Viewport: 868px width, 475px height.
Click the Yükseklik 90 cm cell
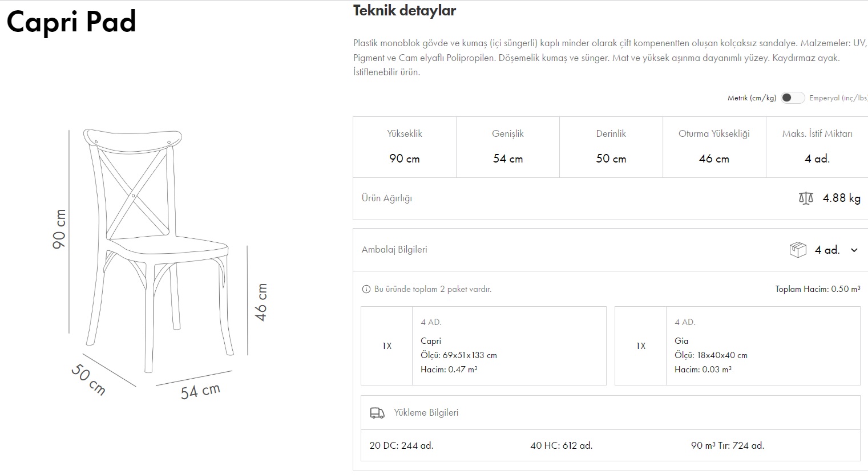405,147
